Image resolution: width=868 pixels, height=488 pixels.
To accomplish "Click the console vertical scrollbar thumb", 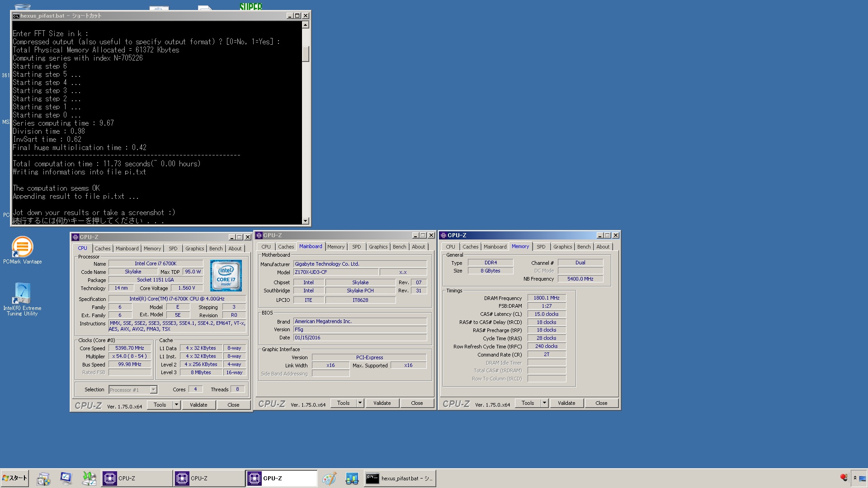I will (x=306, y=53).
